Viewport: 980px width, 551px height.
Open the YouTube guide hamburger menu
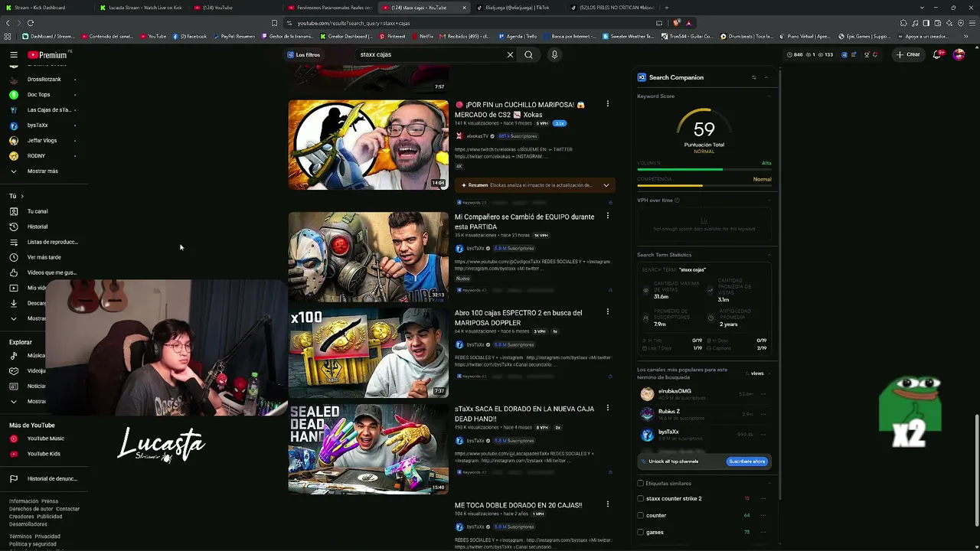13,55
